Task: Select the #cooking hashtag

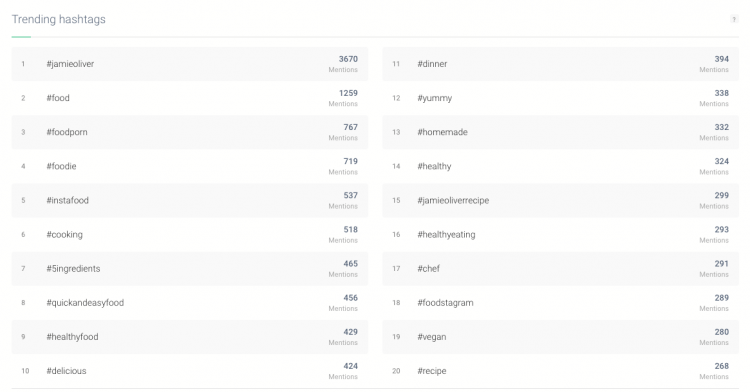Action: coord(64,235)
